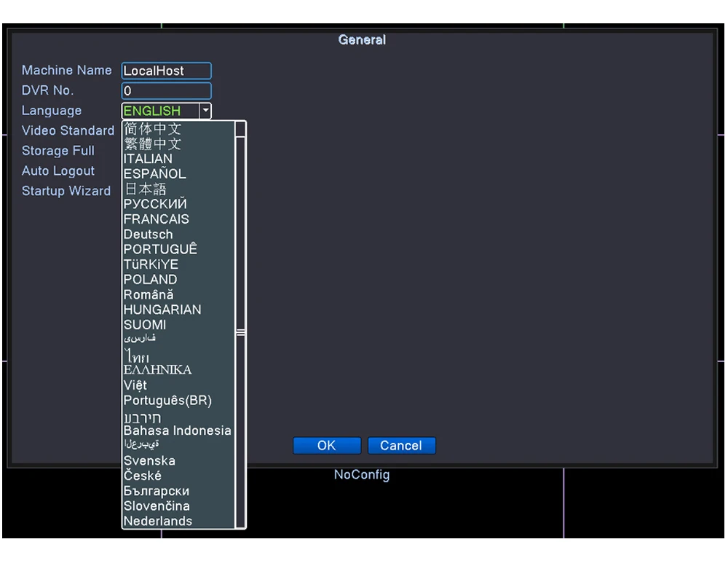
Task: Click the Cancel button
Action: pyautogui.click(x=401, y=445)
